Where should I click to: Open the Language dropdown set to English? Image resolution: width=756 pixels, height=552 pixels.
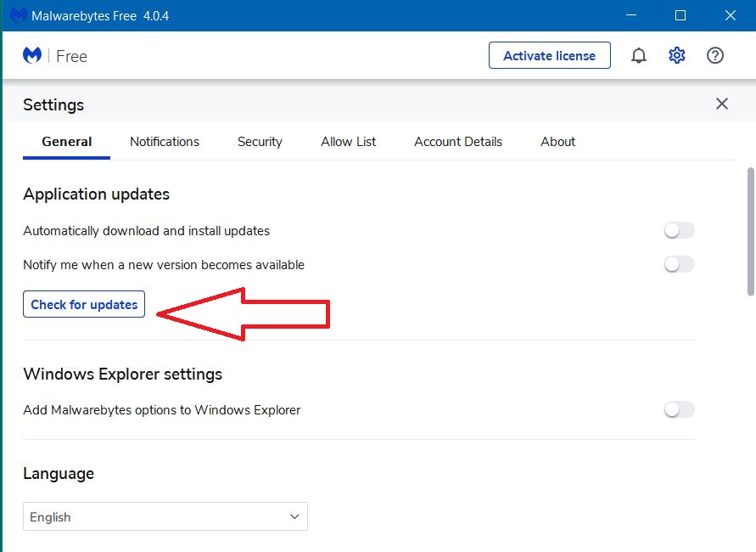pos(165,516)
